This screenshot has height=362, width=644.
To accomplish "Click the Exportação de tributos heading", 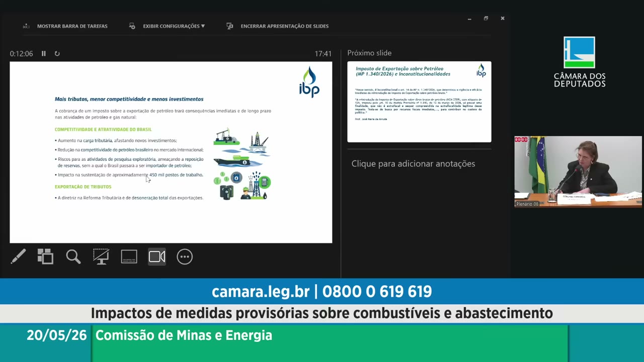I will (x=83, y=187).
